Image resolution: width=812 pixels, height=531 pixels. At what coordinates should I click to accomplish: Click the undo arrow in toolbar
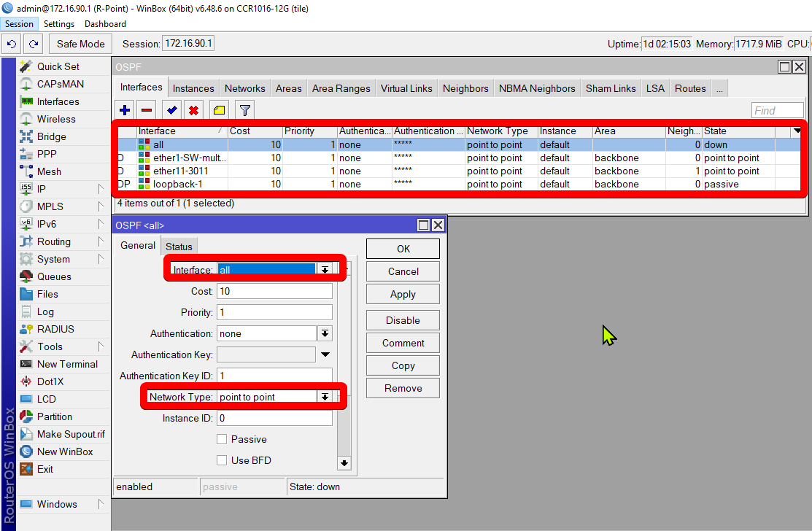pos(11,44)
